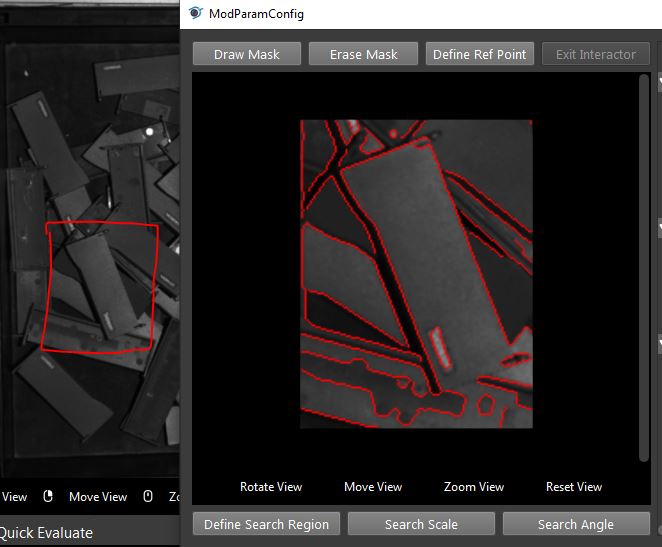
Task: Click Move View label in model preview
Action: point(373,487)
